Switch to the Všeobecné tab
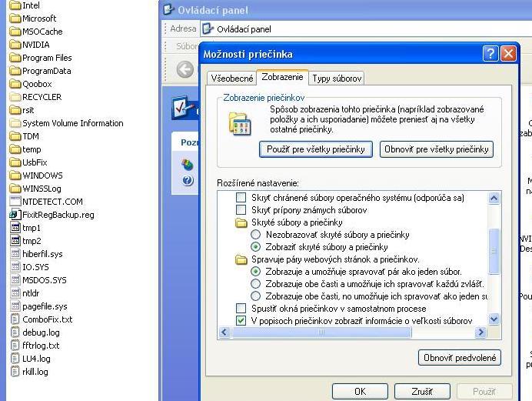532x401 pixels. [231, 79]
